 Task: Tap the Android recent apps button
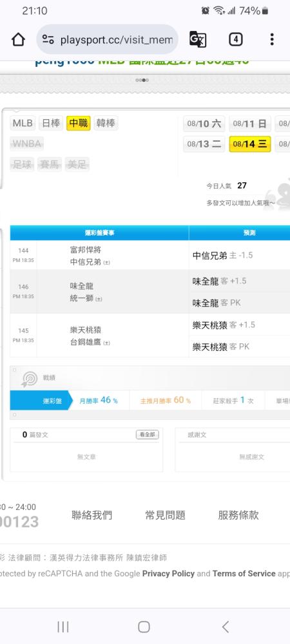(x=63, y=627)
